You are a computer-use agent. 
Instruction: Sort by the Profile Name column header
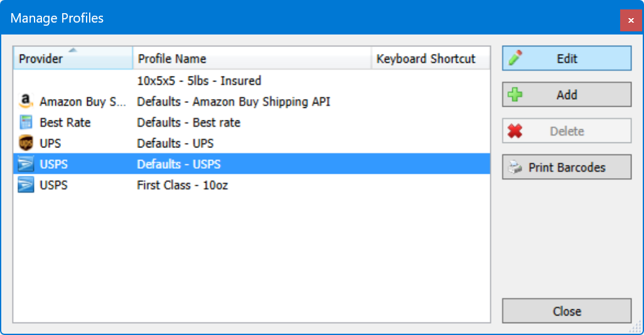click(252, 58)
